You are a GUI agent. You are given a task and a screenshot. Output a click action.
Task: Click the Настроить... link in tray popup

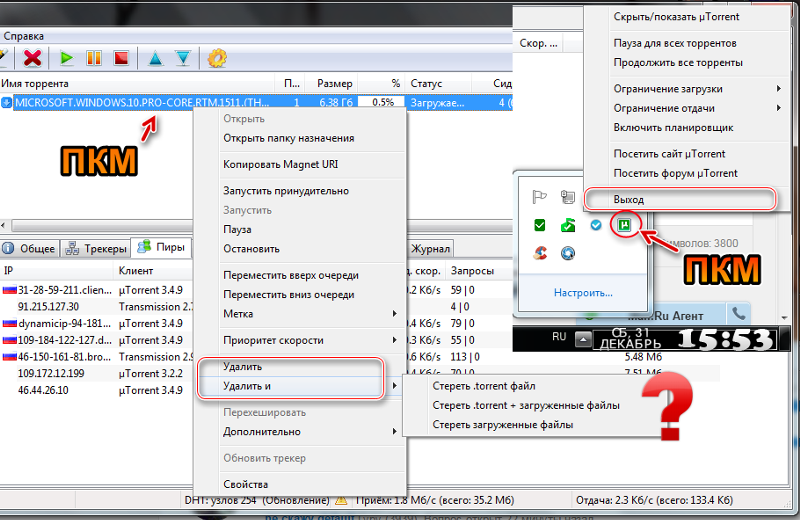tap(583, 293)
